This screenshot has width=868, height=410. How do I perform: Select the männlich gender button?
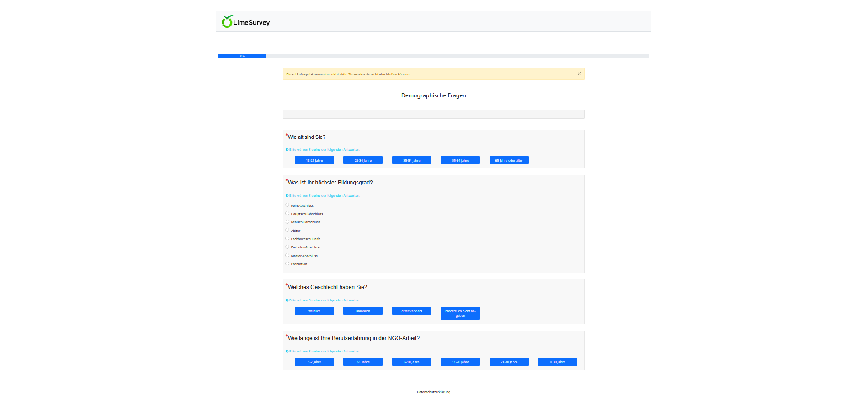[x=363, y=311]
